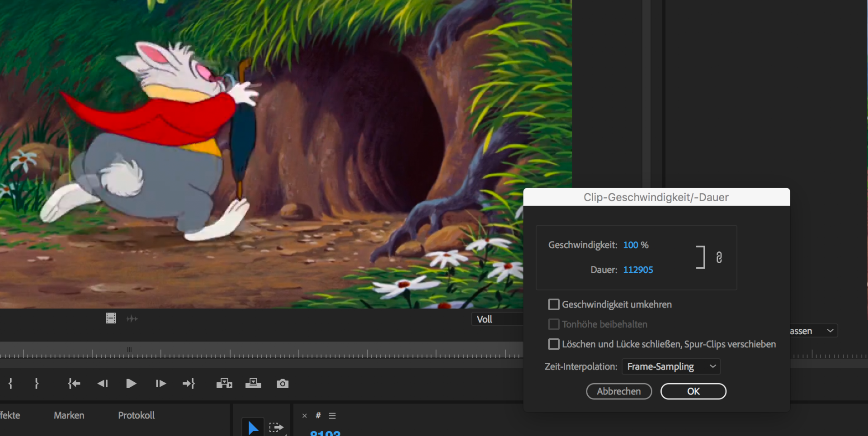This screenshot has height=436, width=868.
Task: Select the arrow Selection tool
Action: (253, 427)
